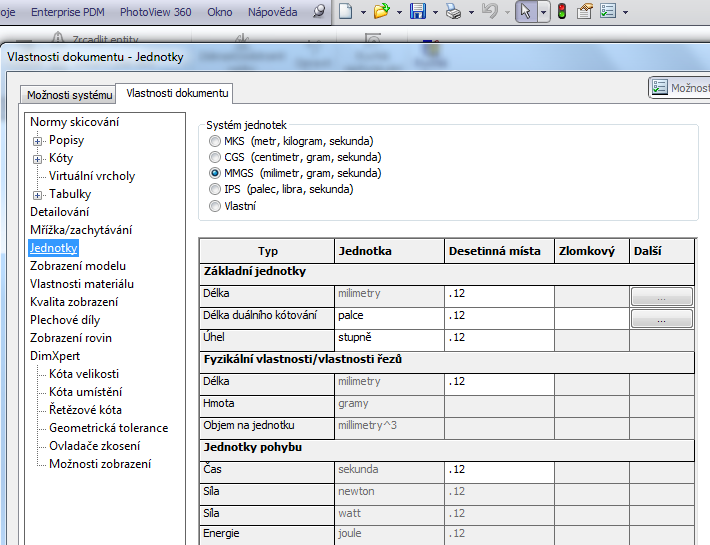Click the Open folder icon in toolbar
Screen dimensions: 710x545
(382, 11)
